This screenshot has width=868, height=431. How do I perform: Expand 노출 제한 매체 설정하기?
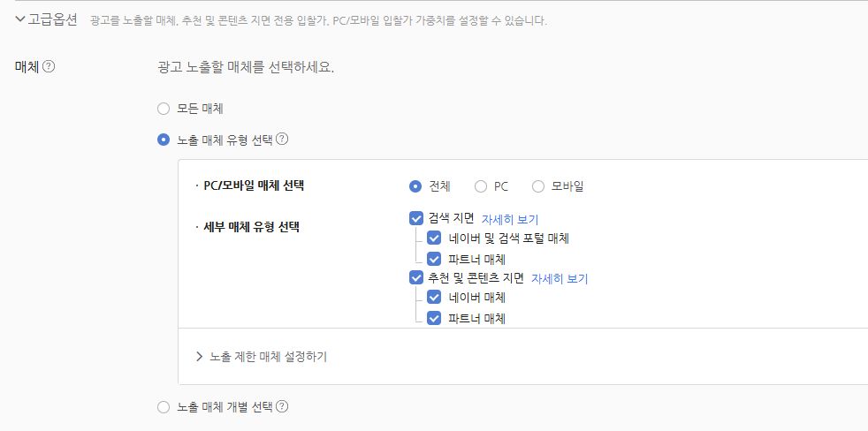click(x=200, y=357)
